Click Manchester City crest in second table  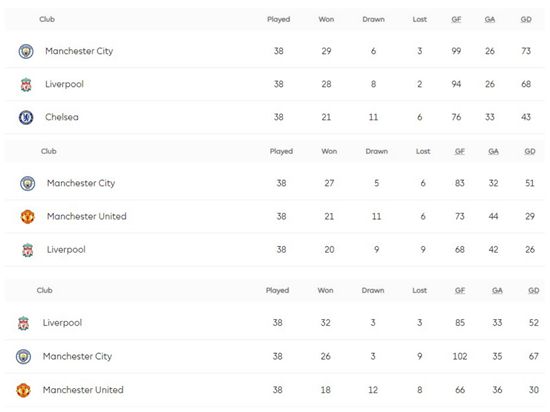28,183
